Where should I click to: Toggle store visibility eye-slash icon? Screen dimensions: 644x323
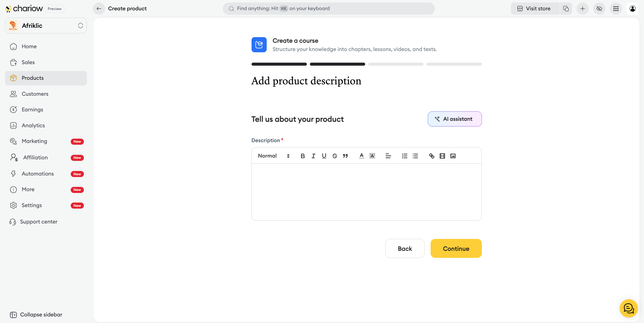point(599,9)
